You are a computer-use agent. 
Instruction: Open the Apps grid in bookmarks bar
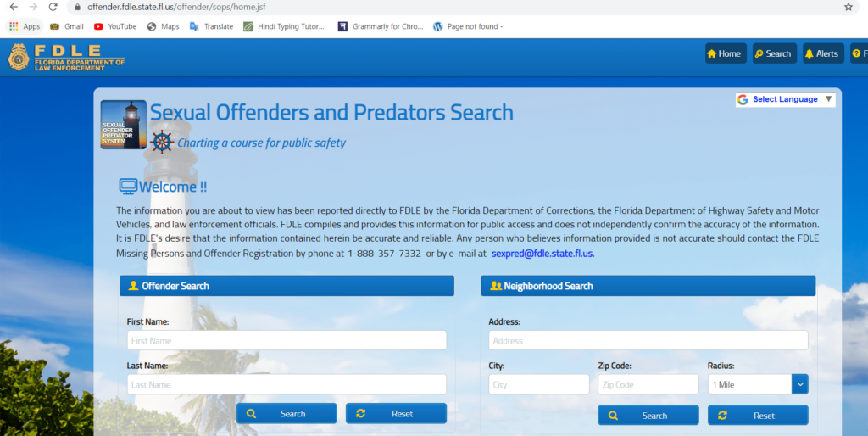click(x=25, y=26)
